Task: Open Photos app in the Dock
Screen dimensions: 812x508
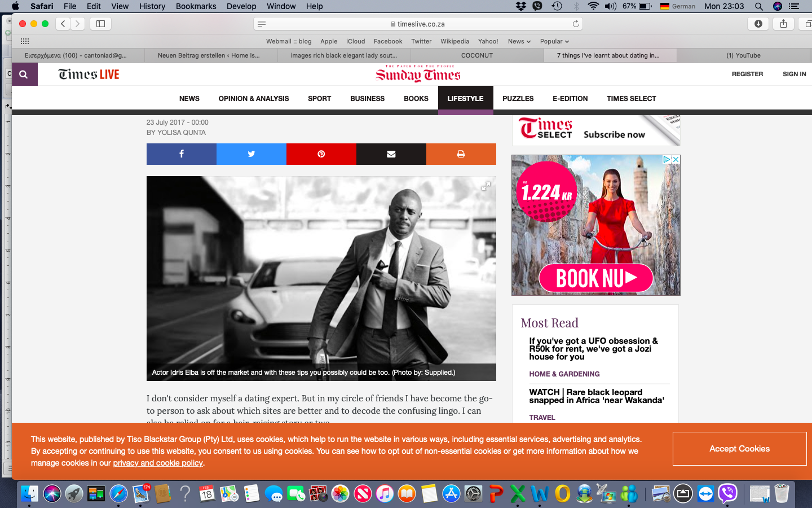Action: pos(340,494)
